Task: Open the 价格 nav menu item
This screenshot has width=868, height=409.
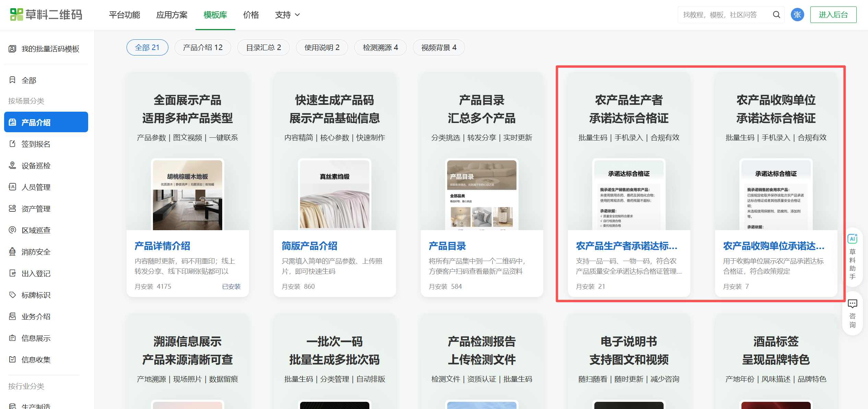Action: 251,15
